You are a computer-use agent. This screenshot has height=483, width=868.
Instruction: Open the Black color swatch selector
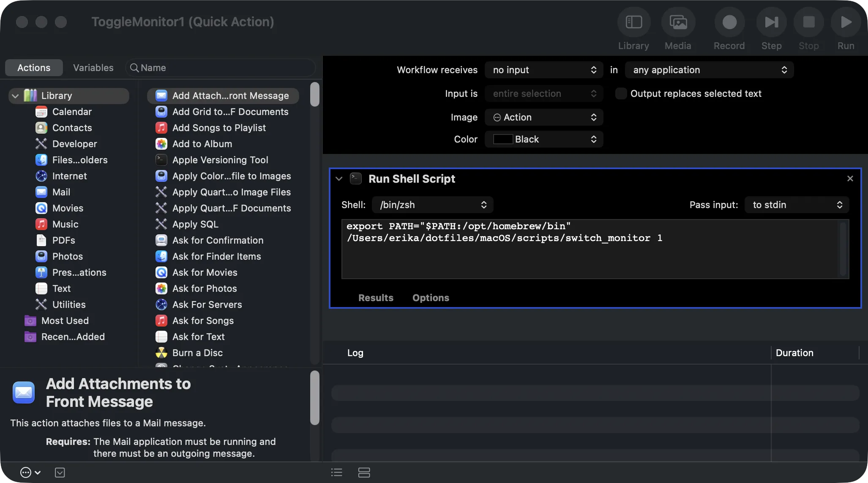(x=544, y=139)
